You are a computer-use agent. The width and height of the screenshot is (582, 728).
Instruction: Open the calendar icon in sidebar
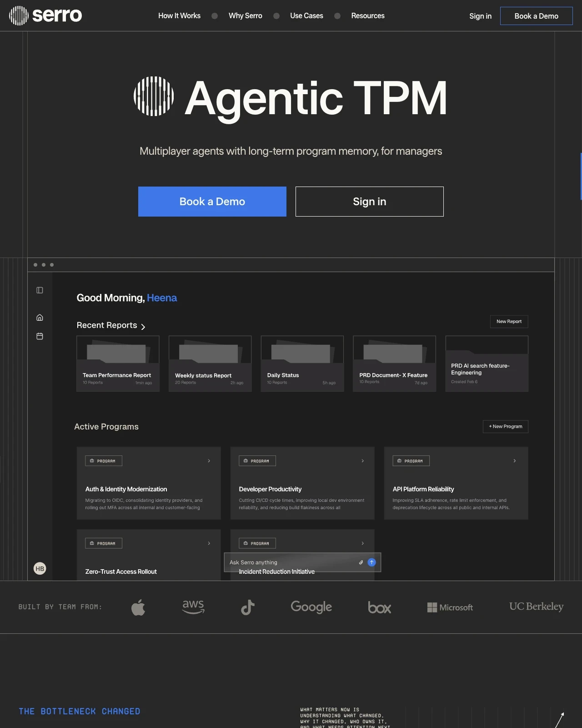click(40, 336)
